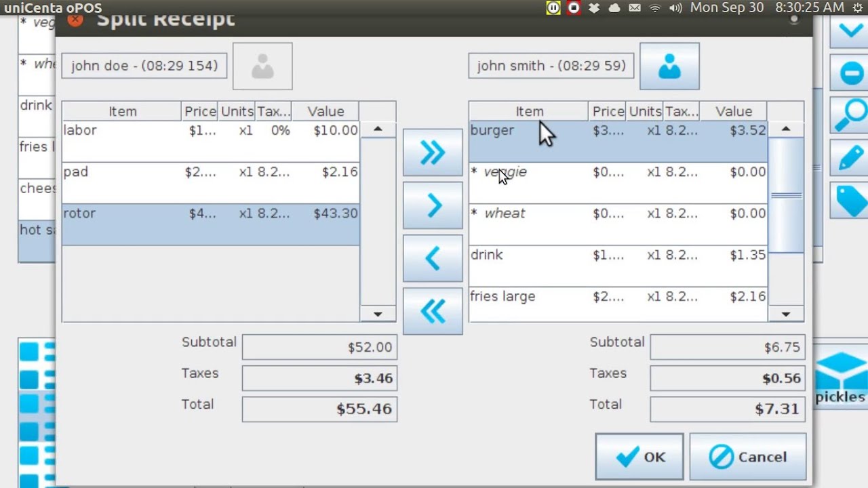Select veggie row in right receipt
This screenshot has height=488, width=868.
(618, 183)
